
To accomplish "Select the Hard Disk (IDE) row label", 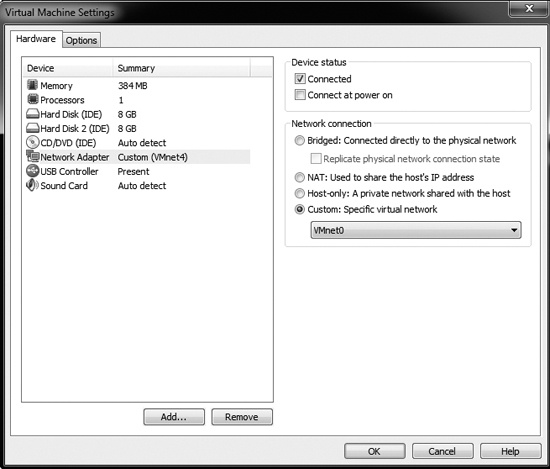I will (x=71, y=114).
